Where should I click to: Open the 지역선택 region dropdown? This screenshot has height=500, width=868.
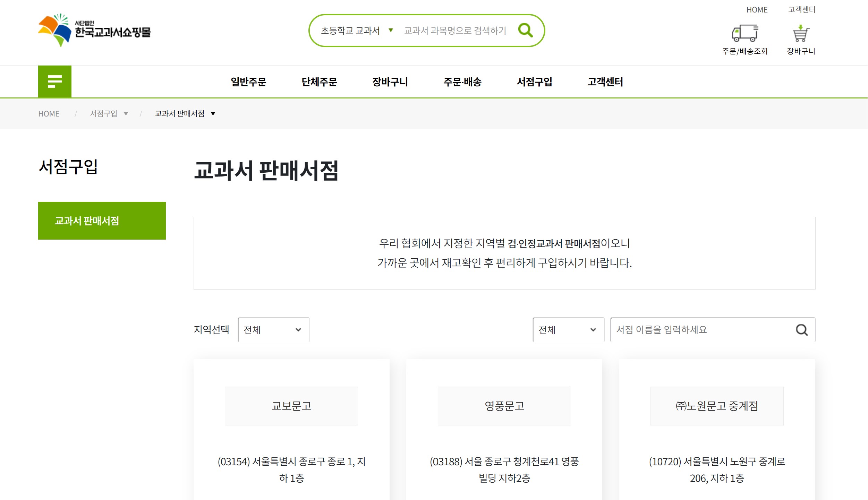click(273, 330)
